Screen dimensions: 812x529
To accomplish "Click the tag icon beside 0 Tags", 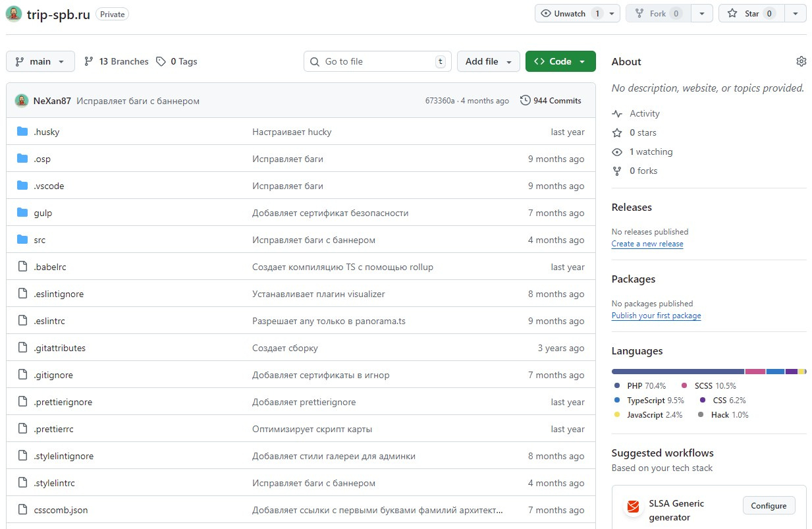I will [x=161, y=61].
